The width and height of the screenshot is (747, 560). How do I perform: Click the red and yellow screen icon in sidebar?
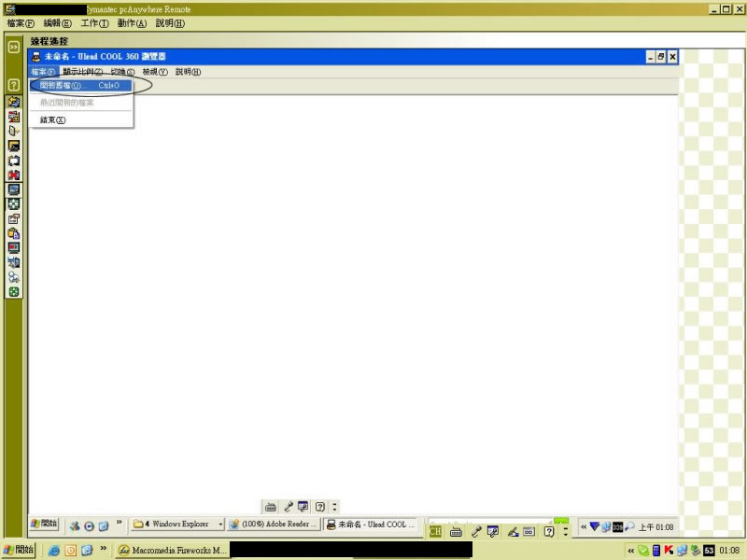tap(14, 117)
